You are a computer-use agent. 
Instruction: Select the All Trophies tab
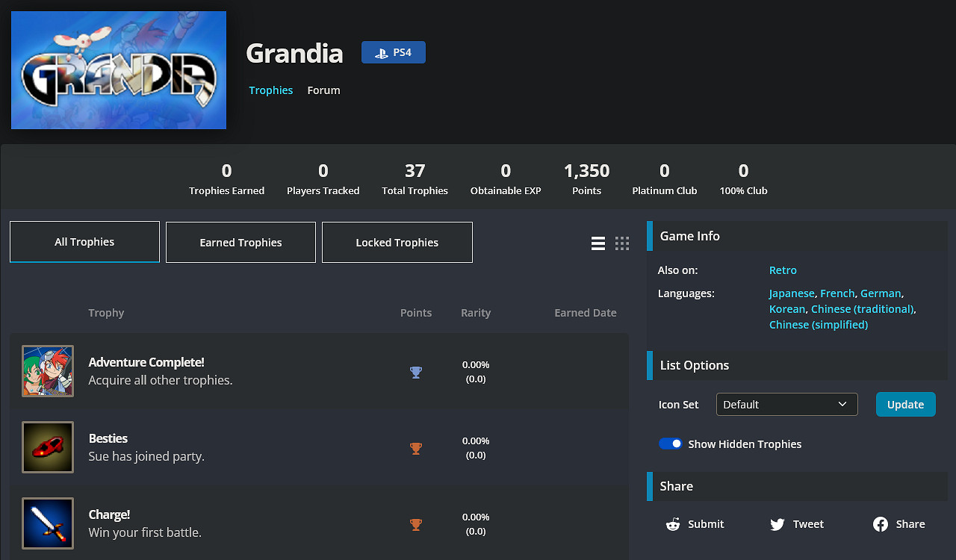(84, 242)
